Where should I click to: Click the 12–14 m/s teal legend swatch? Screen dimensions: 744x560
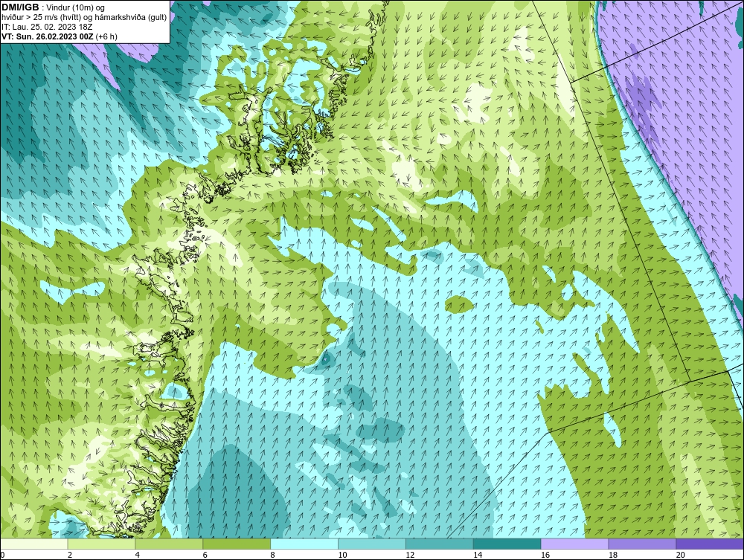click(x=440, y=544)
